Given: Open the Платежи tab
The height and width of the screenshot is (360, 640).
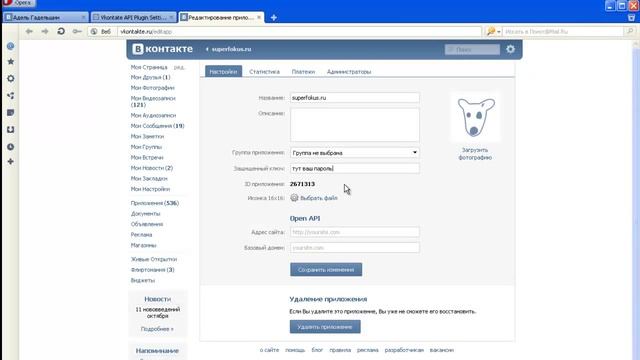Looking at the screenshot, I should (303, 71).
